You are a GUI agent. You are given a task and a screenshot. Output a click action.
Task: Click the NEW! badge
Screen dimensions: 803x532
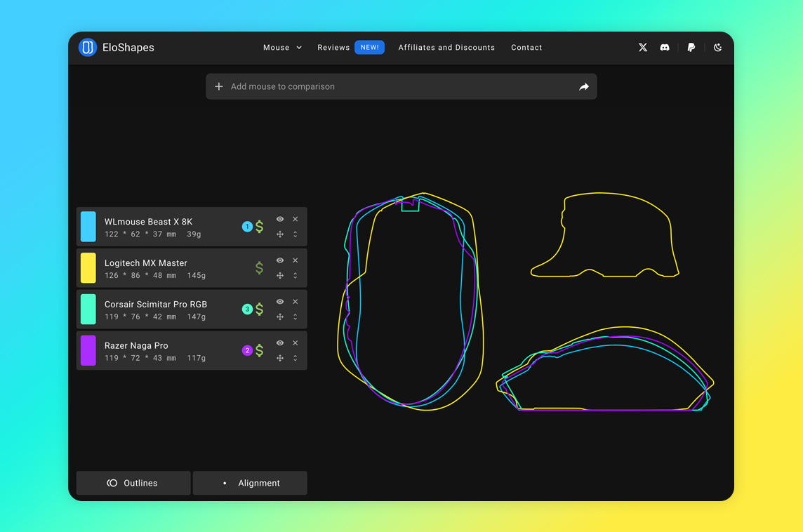click(x=369, y=47)
